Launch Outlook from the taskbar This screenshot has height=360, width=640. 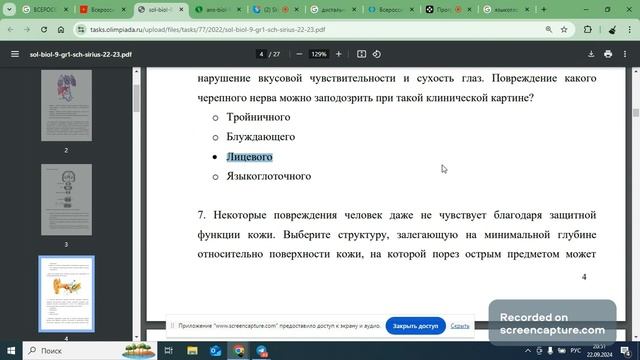(x=216, y=351)
